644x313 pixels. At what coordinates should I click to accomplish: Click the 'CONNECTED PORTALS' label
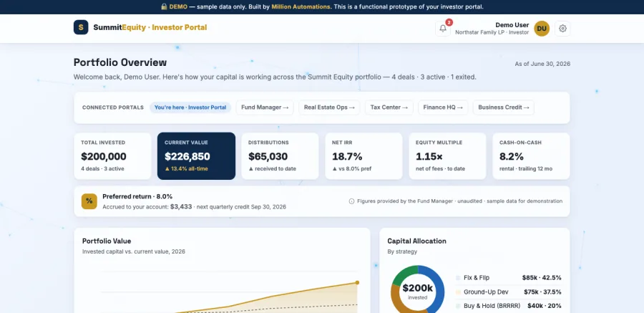coord(113,107)
